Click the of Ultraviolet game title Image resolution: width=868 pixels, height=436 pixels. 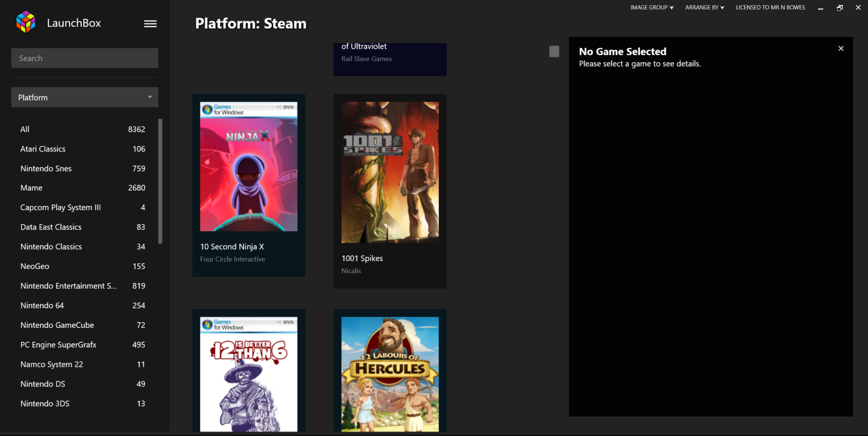[364, 46]
